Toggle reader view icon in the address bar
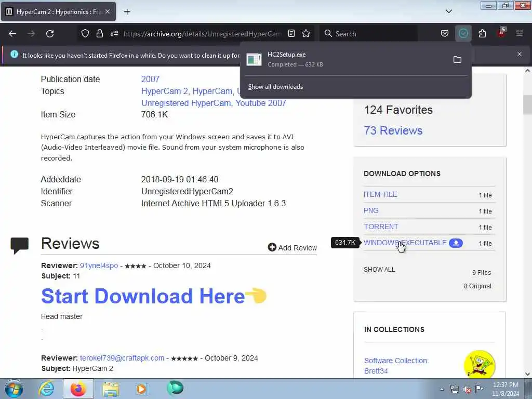The height and width of the screenshot is (399, 532). pos(291,33)
